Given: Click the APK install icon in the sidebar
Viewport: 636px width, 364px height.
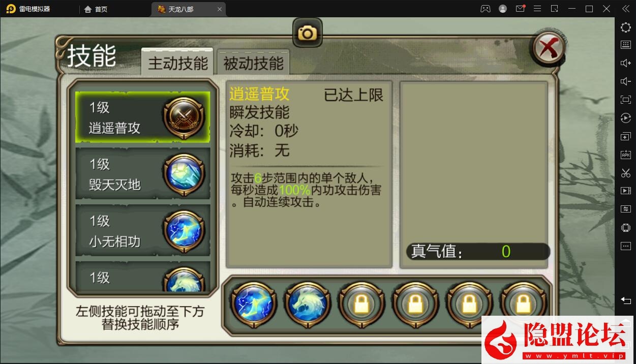Looking at the screenshot, I should [x=626, y=155].
